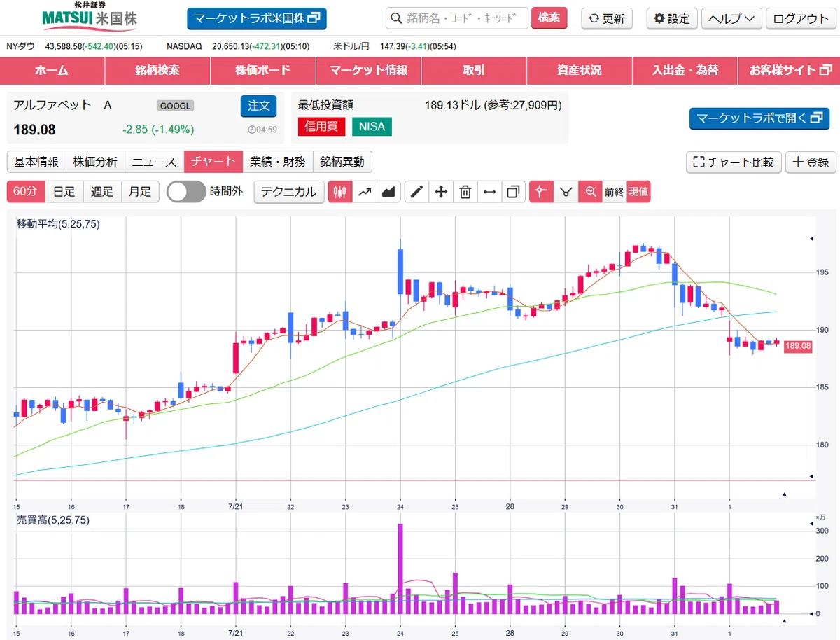Select the move (four-arrow) tool

pos(441,191)
